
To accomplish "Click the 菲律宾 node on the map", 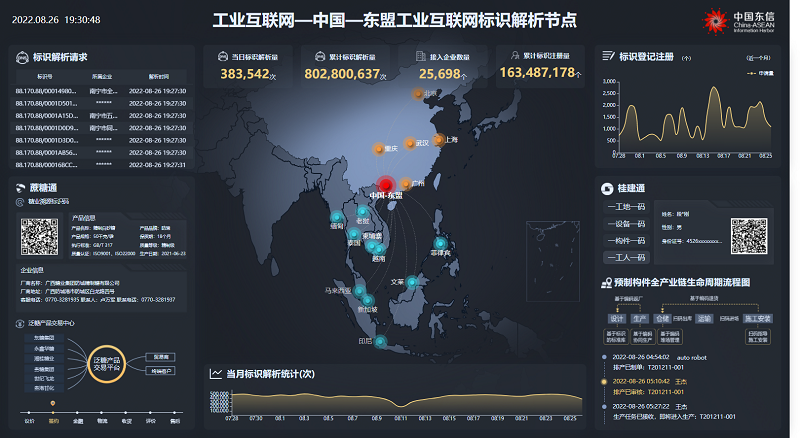I will pos(440,244).
